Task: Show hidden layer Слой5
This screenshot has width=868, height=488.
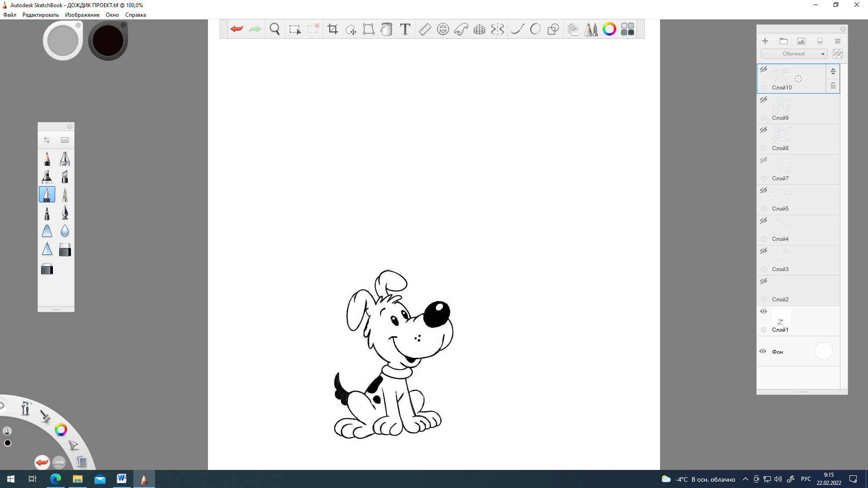Action: point(764,191)
